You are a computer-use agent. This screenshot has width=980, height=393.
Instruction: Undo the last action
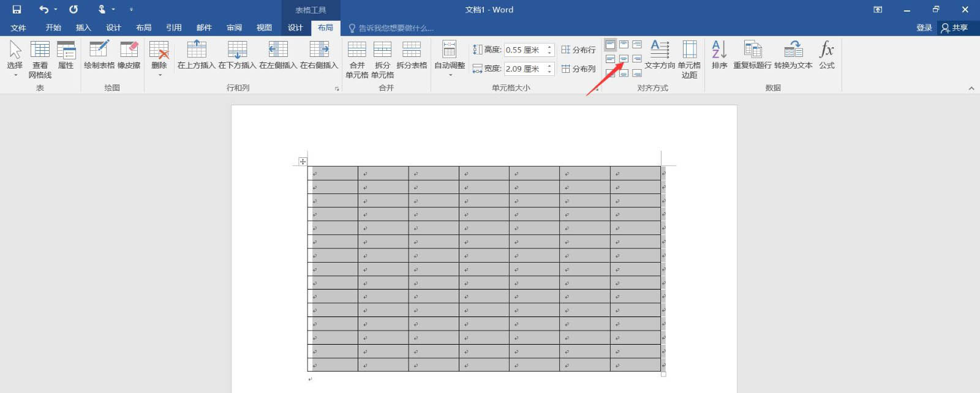[x=43, y=9]
